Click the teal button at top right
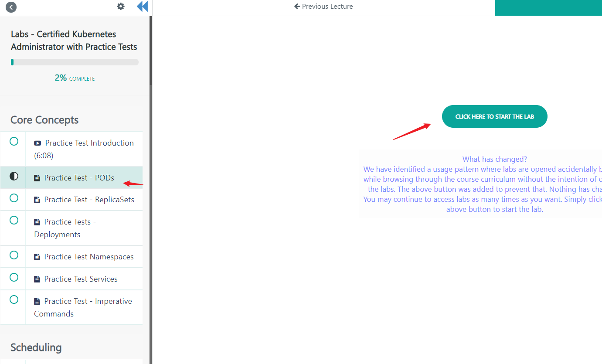602x364 pixels. click(548, 8)
